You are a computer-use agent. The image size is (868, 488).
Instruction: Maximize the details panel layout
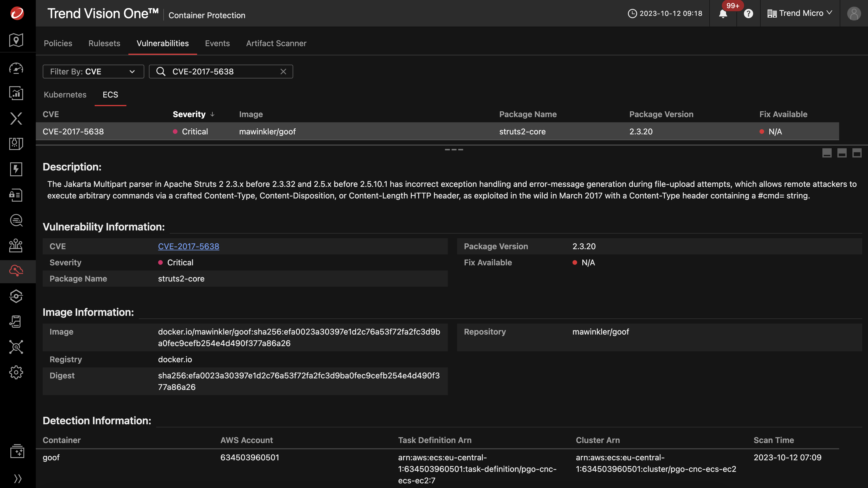point(857,153)
